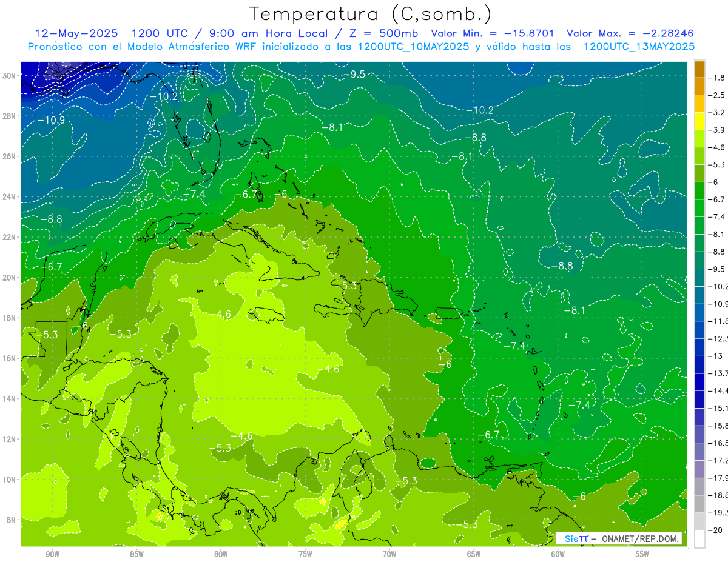Select the "Z = 500mb" level text
This screenshot has width=728, height=562.
[x=383, y=33]
